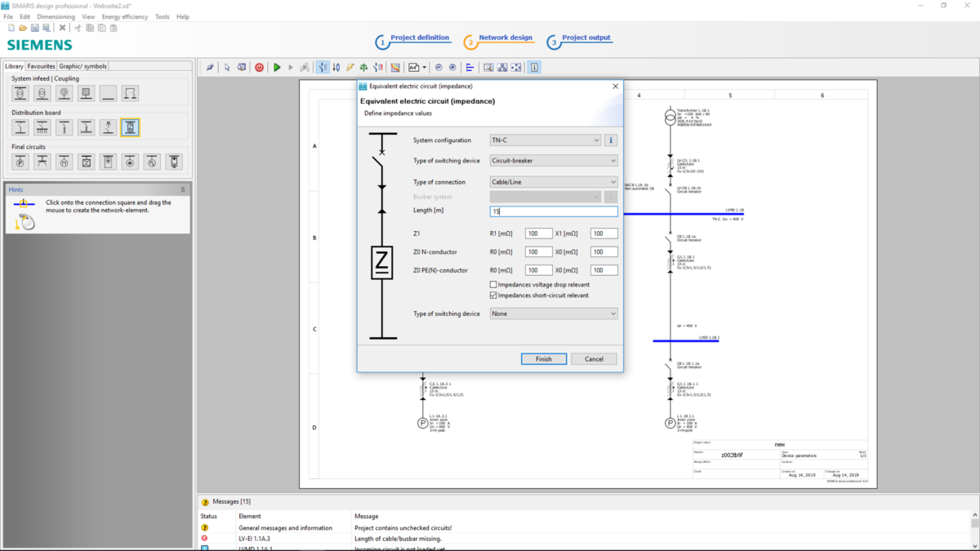Switch to the Favourites tab
This screenshot has width=980, height=551.
click(x=41, y=66)
